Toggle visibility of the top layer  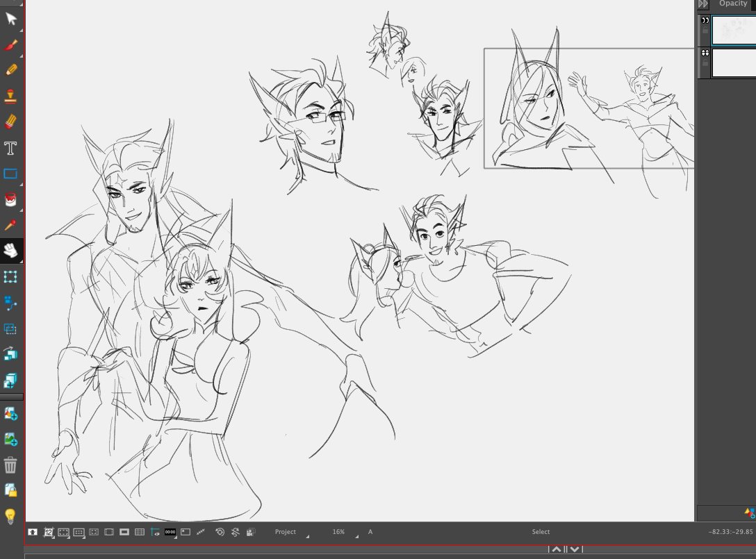tap(705, 20)
